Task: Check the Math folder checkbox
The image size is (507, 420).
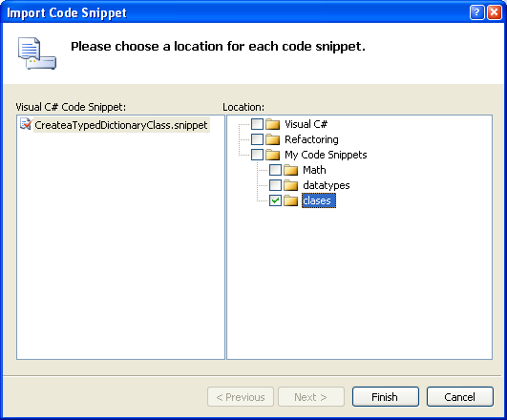Action: (275, 170)
